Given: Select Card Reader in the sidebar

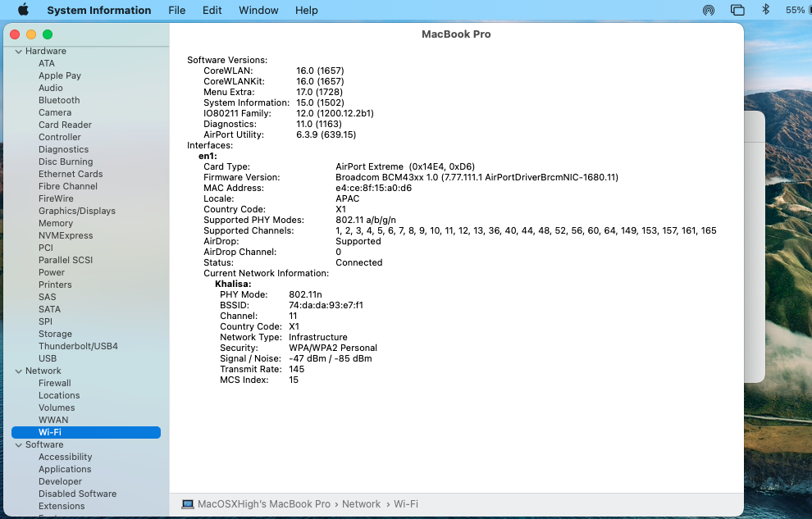Looking at the screenshot, I should point(66,125).
